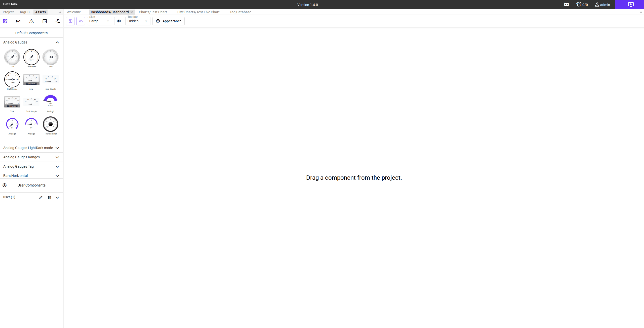Delete the user (1) group

[50, 197]
